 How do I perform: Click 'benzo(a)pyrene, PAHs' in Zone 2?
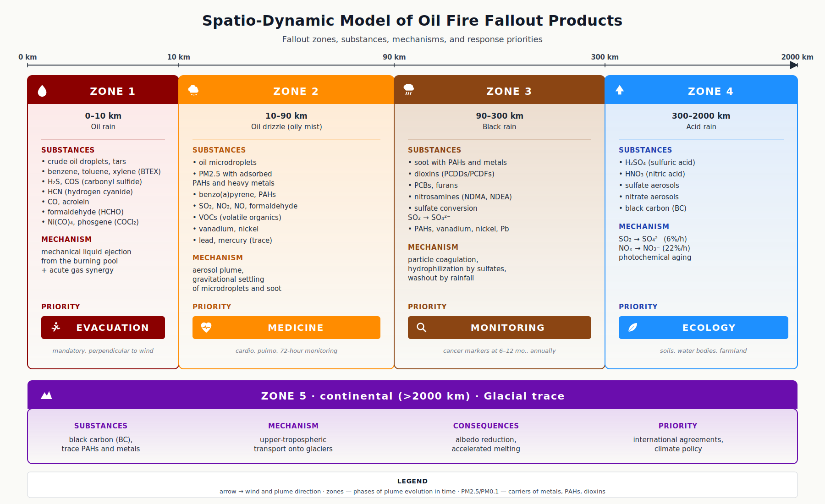[237, 194]
